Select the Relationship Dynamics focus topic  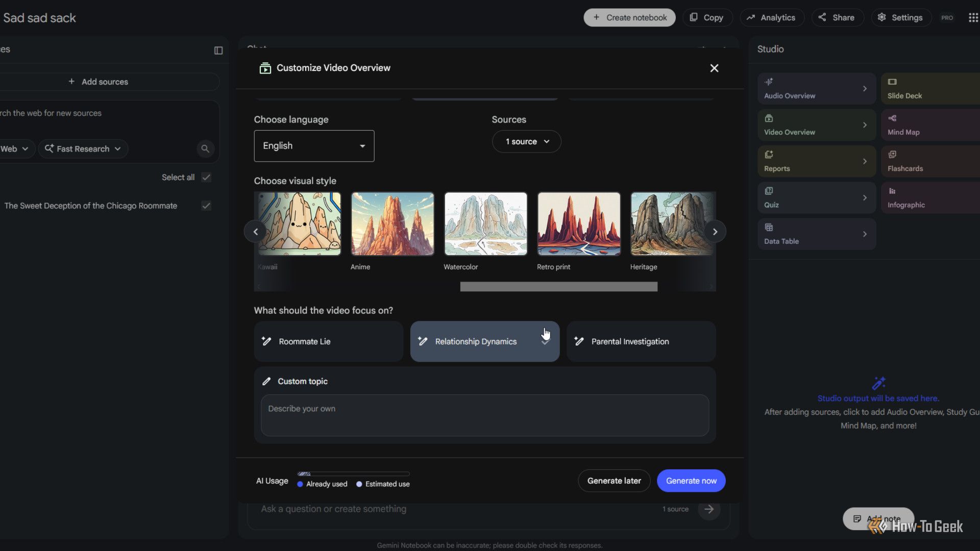click(485, 341)
